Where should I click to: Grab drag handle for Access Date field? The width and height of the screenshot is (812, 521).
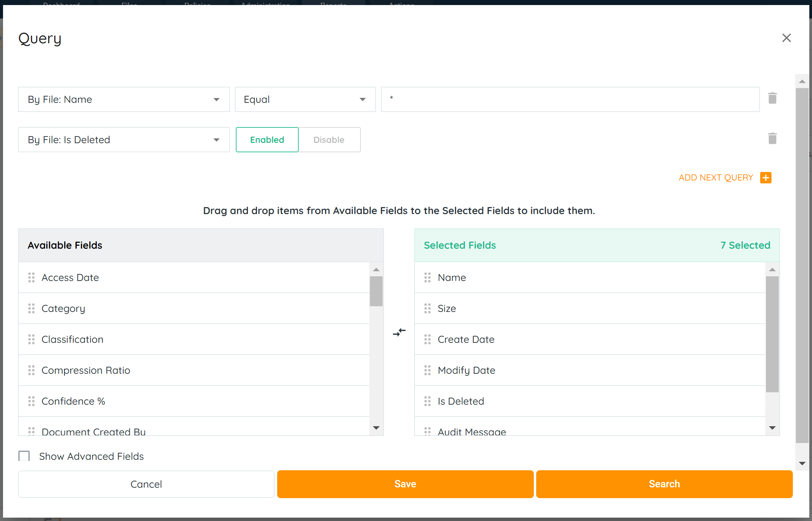click(32, 277)
